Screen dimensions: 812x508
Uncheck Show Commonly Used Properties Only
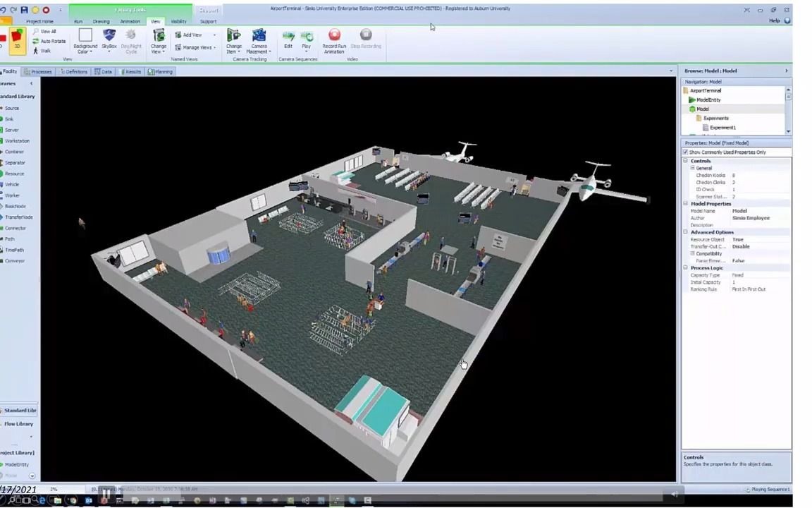[685, 152]
